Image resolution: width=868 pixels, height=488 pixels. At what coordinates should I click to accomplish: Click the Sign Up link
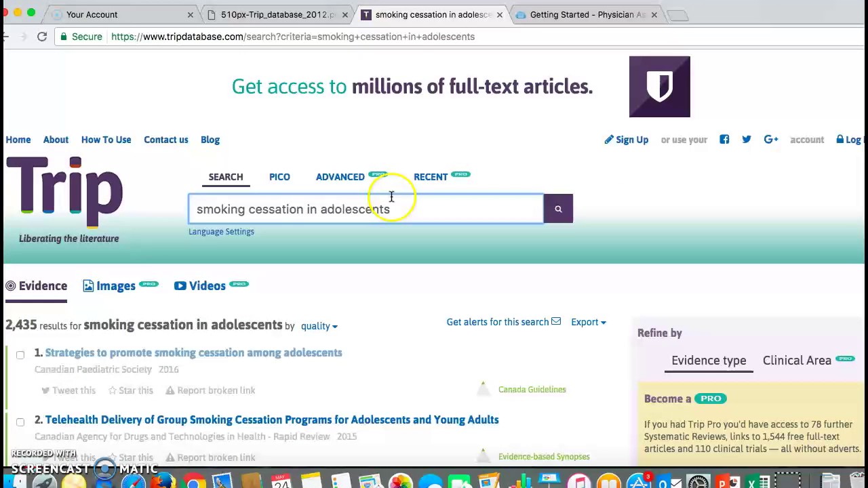pyautogui.click(x=632, y=140)
